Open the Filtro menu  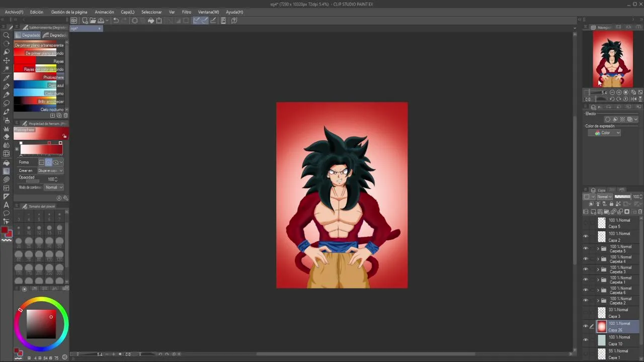186,12
